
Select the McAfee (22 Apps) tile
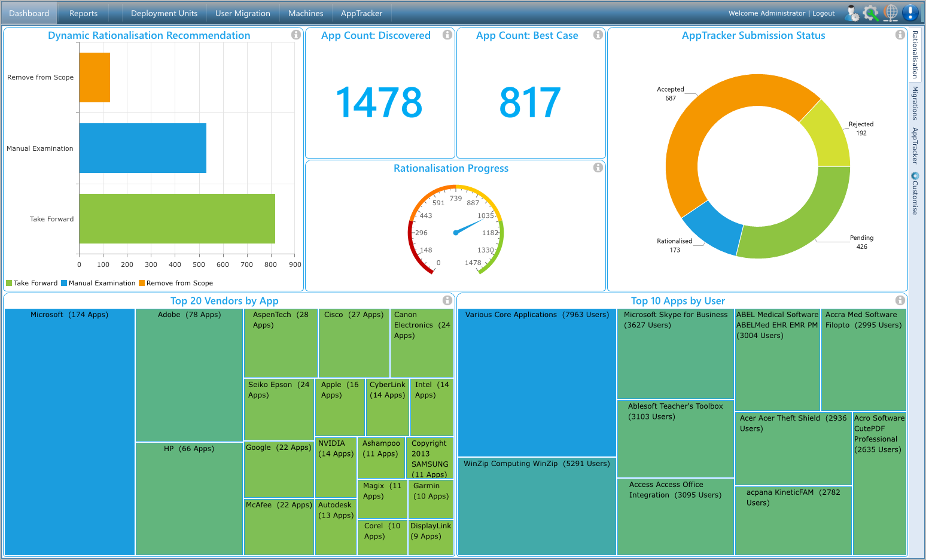coord(279,527)
